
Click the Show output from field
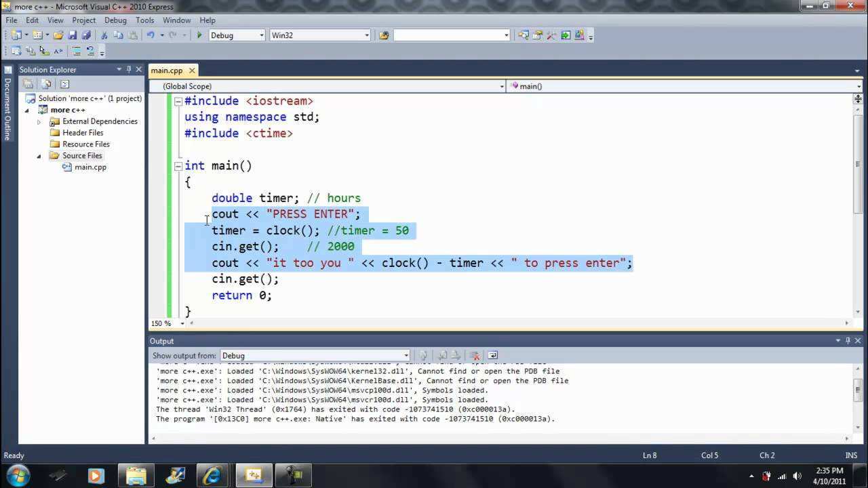point(315,355)
